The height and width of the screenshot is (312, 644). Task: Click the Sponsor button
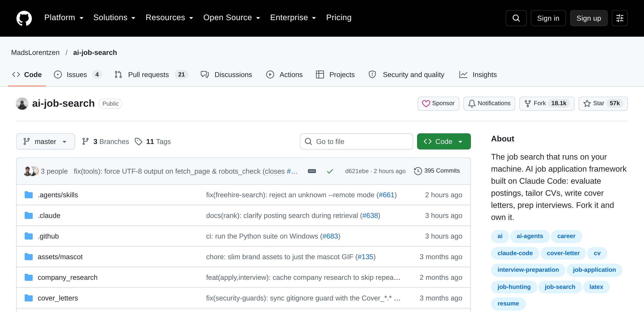[438, 103]
